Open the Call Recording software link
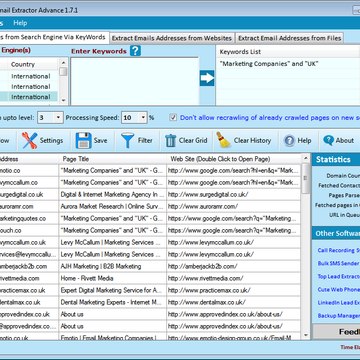The width and height of the screenshot is (360, 360). click(338, 250)
